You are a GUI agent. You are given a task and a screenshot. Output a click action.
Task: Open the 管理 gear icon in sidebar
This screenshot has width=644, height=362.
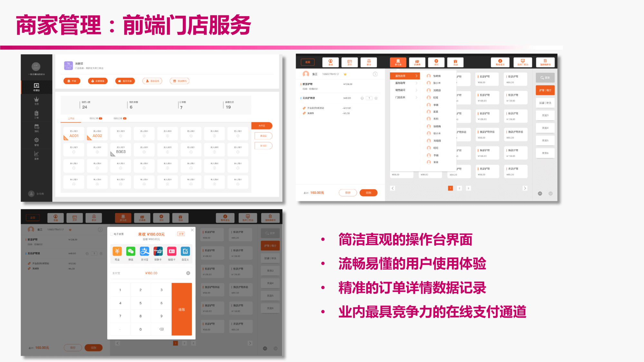click(36, 141)
